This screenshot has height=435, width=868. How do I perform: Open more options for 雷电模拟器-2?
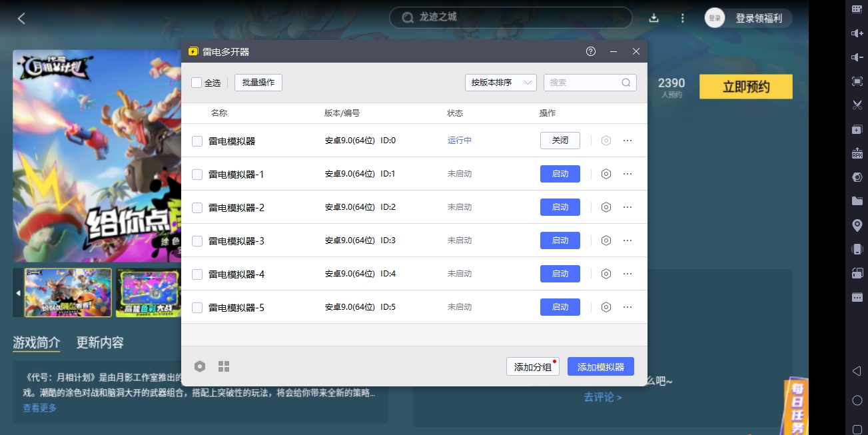pos(628,207)
